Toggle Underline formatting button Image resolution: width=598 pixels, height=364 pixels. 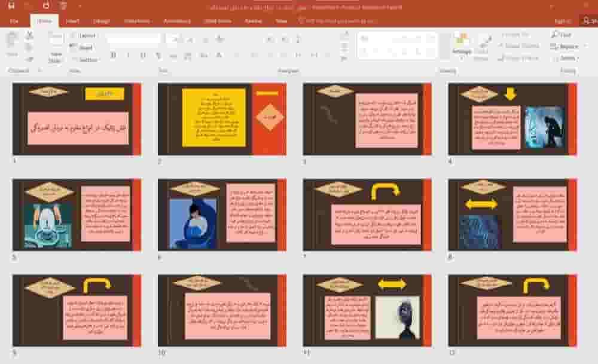143,55
